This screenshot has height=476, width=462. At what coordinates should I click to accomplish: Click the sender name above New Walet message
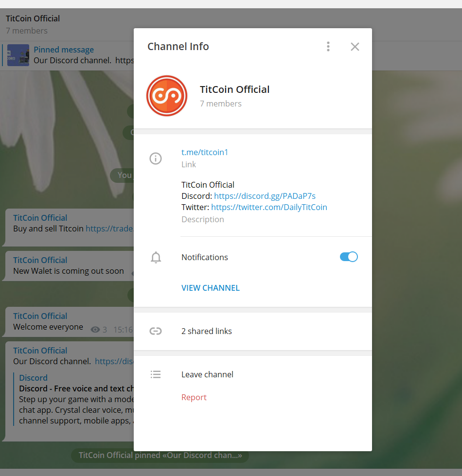(40, 260)
